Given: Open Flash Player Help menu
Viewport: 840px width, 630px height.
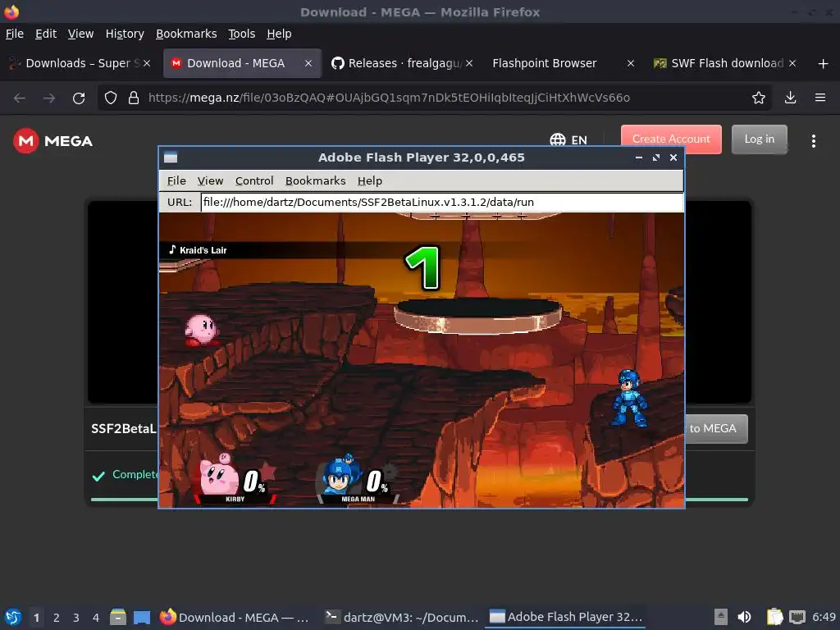Looking at the screenshot, I should coord(370,181).
